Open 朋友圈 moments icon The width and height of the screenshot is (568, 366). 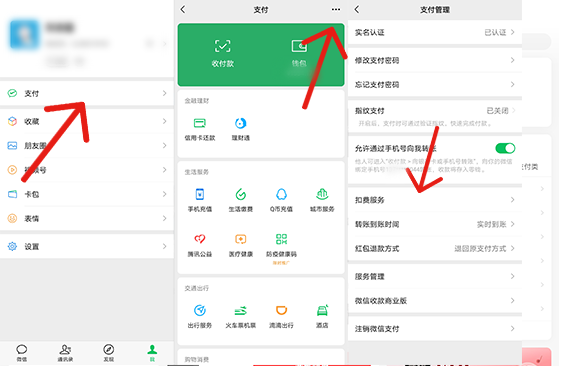click(x=12, y=145)
